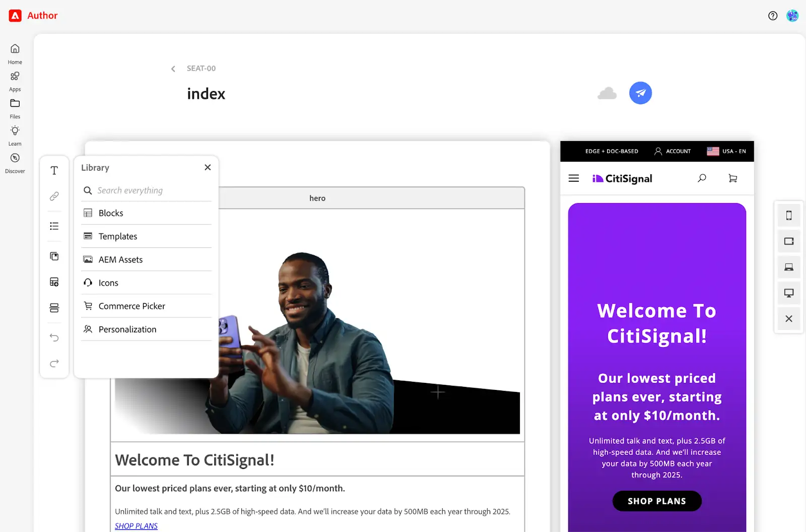This screenshot has height=532, width=806.
Task: Follow the SHOP PLANS link in editor
Action: (x=136, y=526)
